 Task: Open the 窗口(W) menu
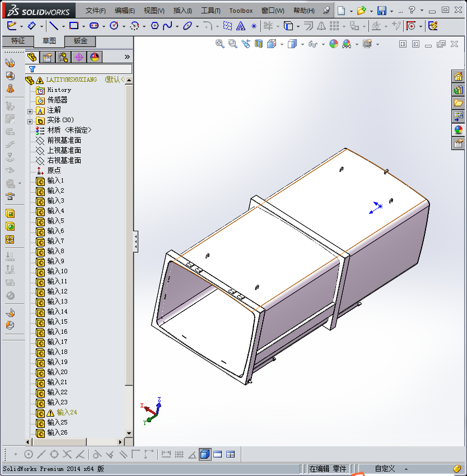273,11
